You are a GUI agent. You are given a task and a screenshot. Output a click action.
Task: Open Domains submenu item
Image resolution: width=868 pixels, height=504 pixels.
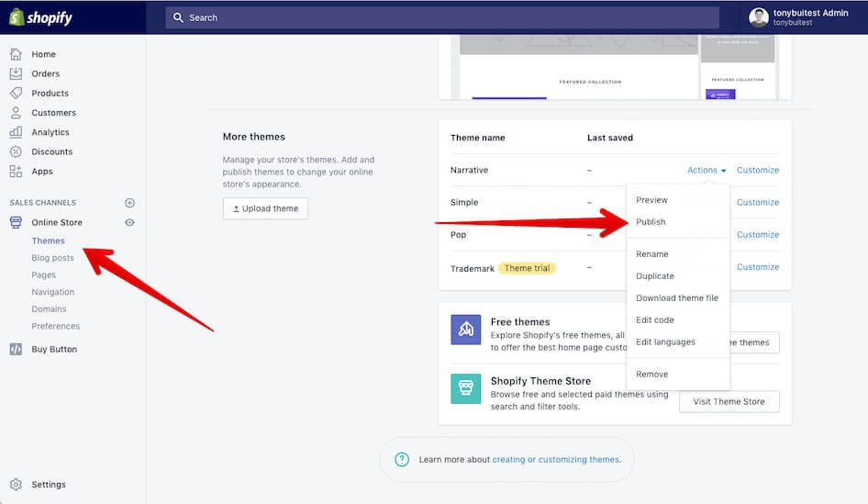click(49, 309)
